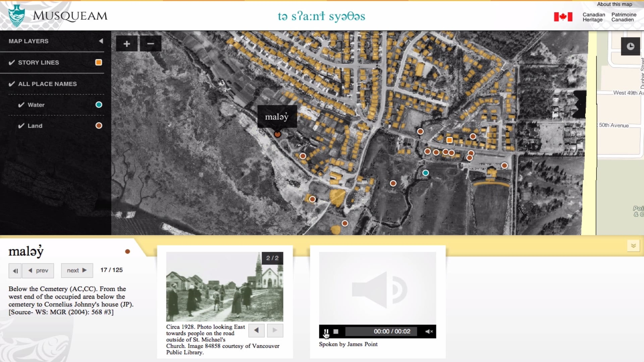The image size is (644, 362).
Task: Select the orange square story line marker
Action: (449, 140)
